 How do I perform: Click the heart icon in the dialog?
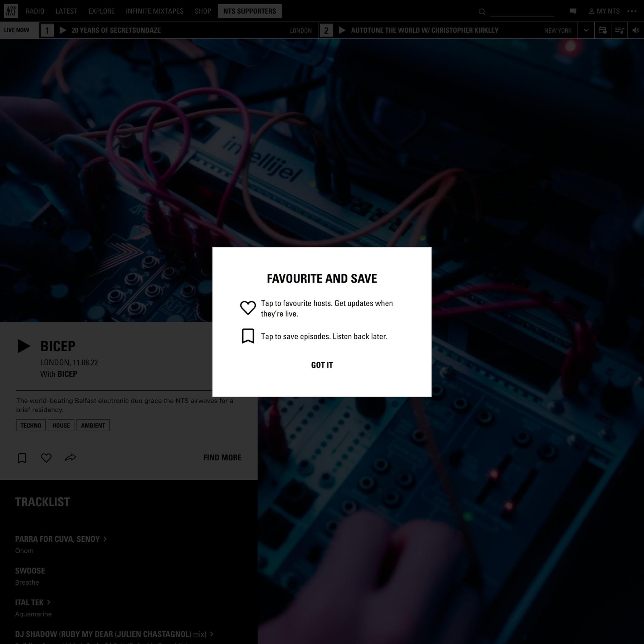pos(248,308)
